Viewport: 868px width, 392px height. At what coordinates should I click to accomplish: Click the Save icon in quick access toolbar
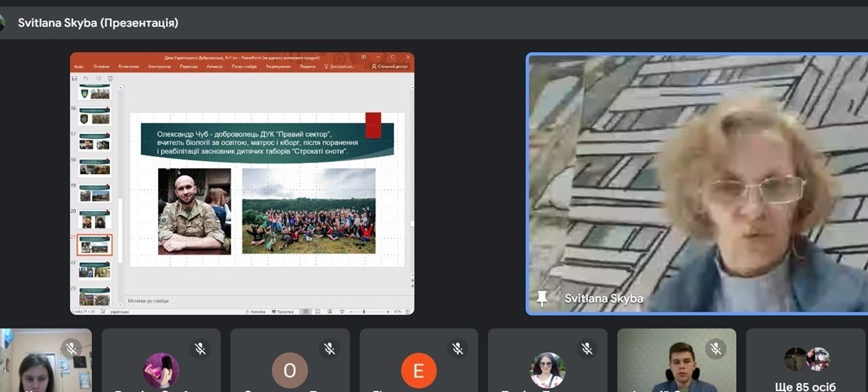click(75, 79)
